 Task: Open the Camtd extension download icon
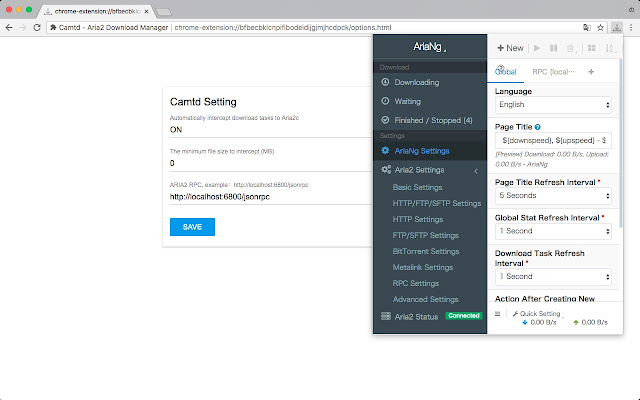616,27
